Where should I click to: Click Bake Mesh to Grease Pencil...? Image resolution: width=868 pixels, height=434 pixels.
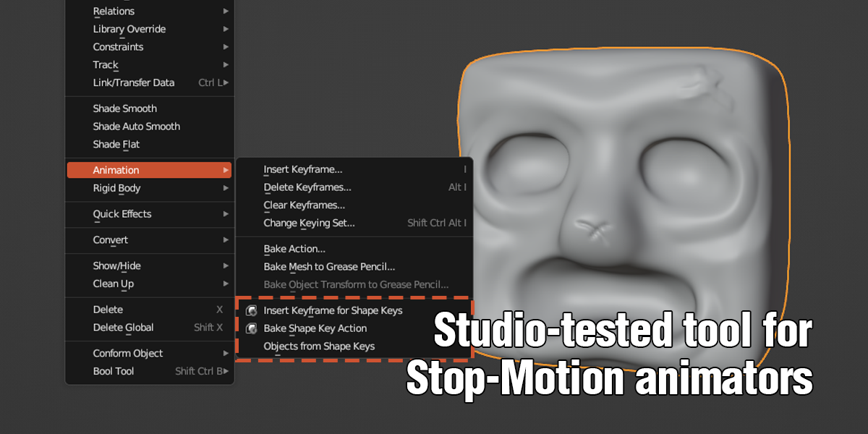pos(329,268)
